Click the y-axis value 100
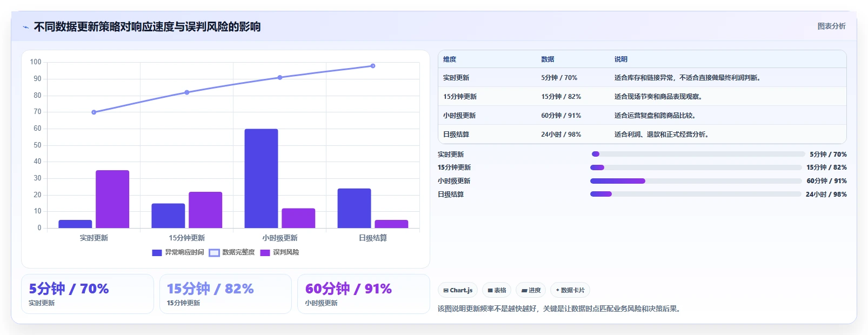 pos(36,62)
